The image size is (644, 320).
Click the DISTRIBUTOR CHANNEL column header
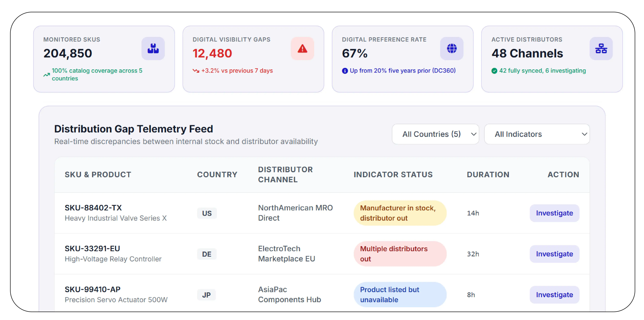click(285, 174)
